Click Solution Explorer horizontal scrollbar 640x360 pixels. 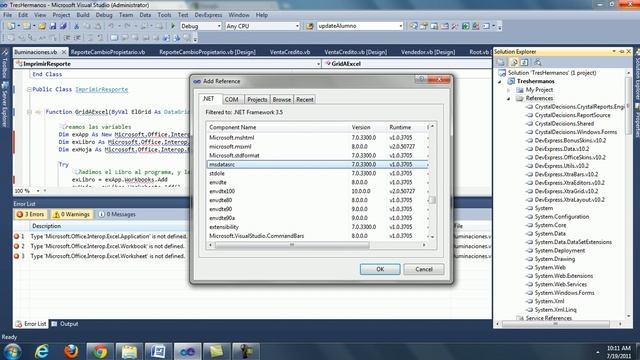tap(556, 324)
